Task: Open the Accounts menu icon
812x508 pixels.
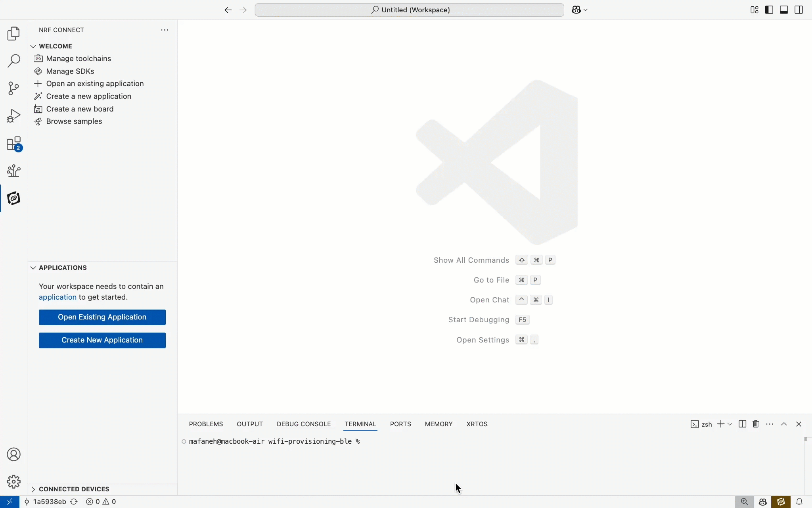Action: (x=13, y=454)
